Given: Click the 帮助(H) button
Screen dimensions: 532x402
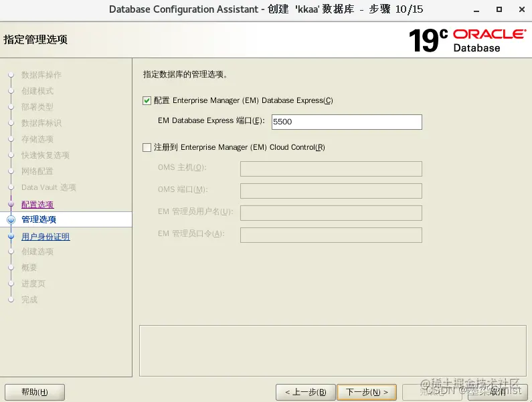Looking at the screenshot, I should 35,392.
